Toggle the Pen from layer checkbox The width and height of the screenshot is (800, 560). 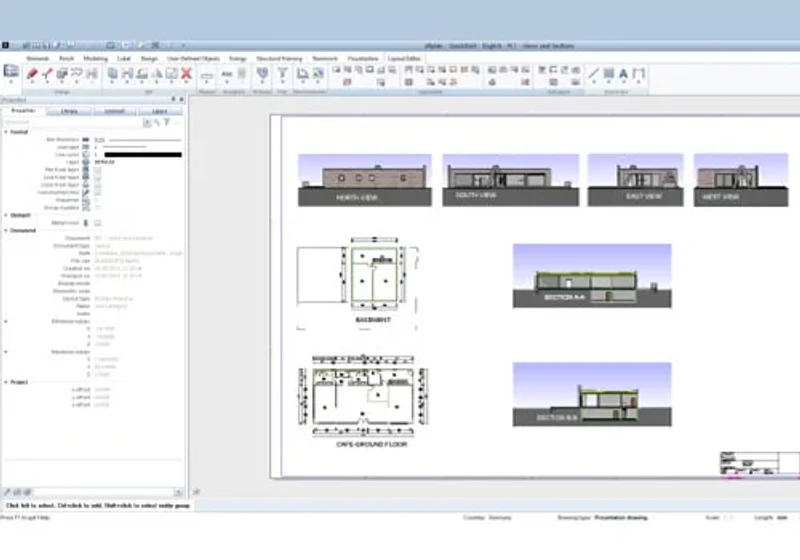(x=97, y=170)
